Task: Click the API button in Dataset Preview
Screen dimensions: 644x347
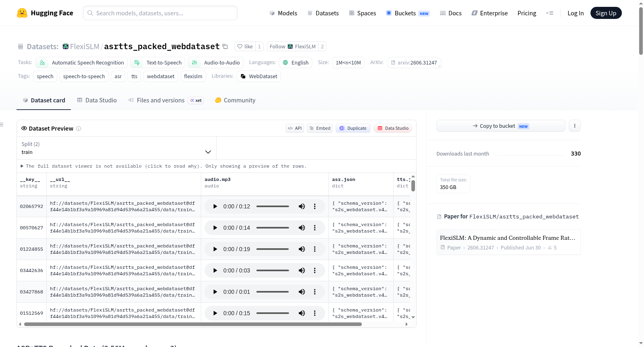Action: tap(295, 128)
